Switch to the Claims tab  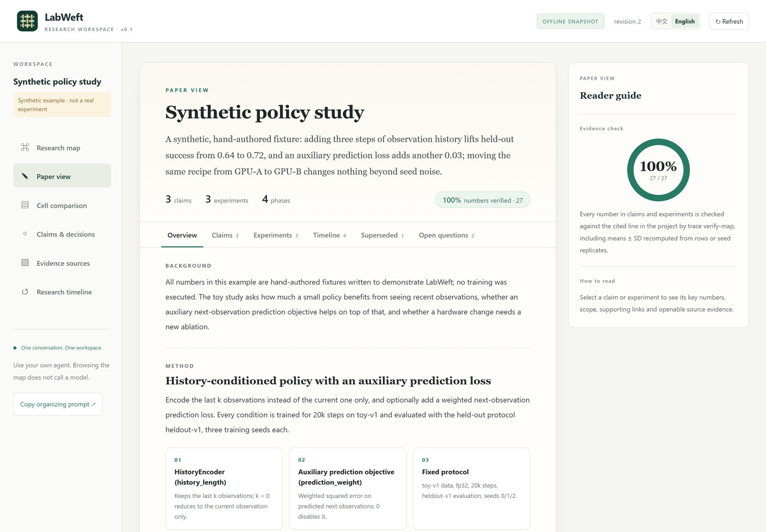pyautogui.click(x=225, y=235)
